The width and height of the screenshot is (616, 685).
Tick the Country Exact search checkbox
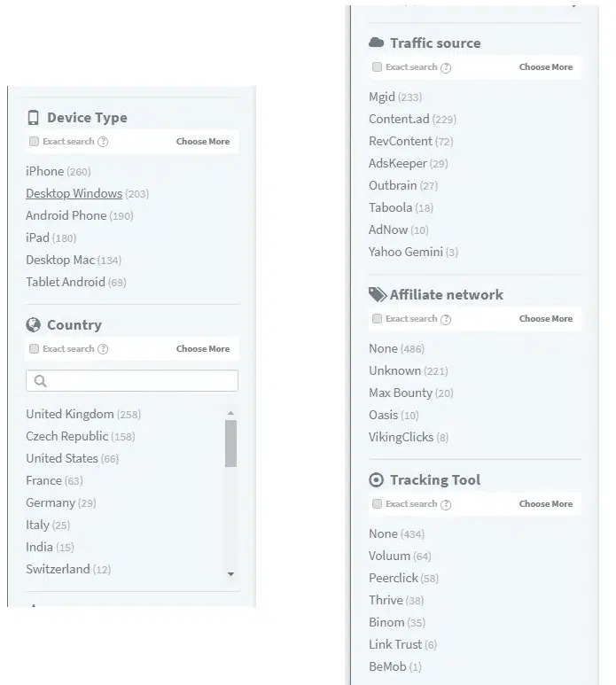tap(34, 349)
